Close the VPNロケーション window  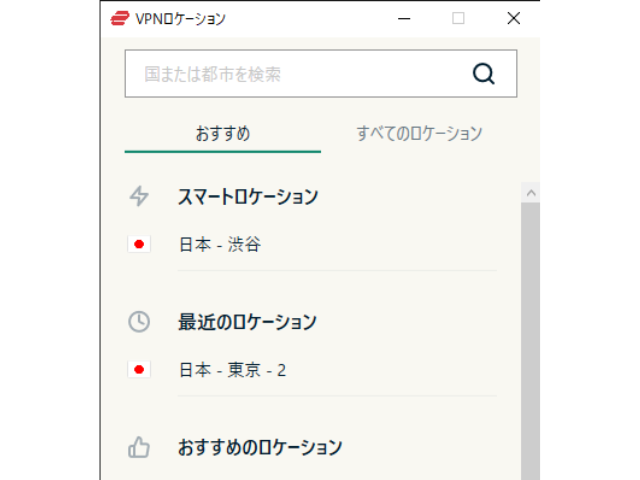[513, 18]
